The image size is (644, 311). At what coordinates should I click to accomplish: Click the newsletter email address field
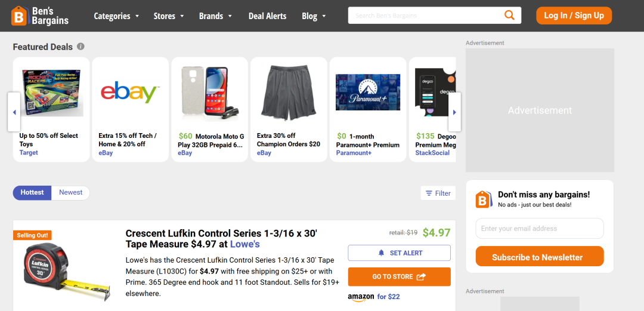coord(539,229)
